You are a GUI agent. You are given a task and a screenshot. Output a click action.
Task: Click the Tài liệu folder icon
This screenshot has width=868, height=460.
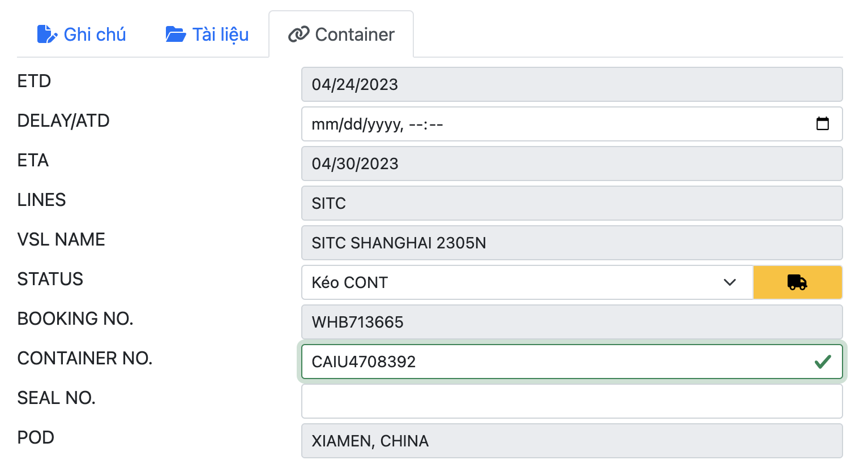pyautogui.click(x=176, y=35)
